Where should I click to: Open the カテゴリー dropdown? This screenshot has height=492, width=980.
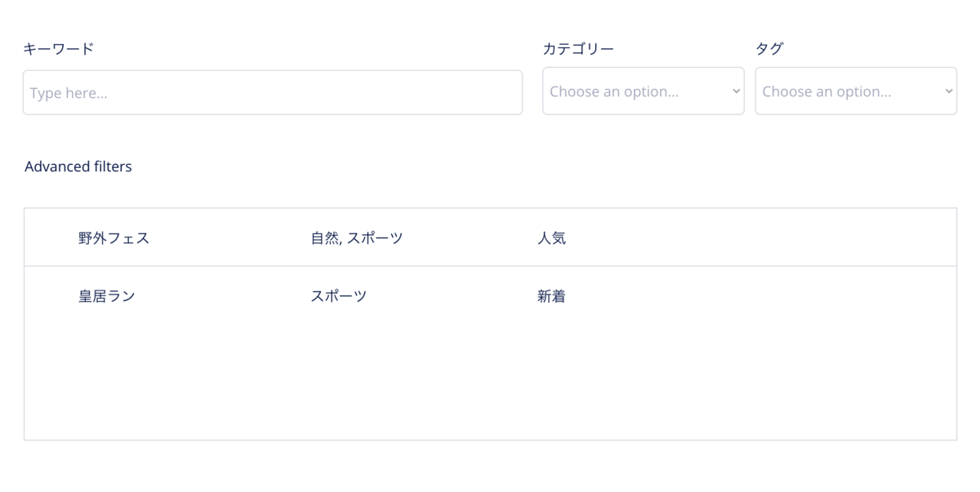click(644, 91)
